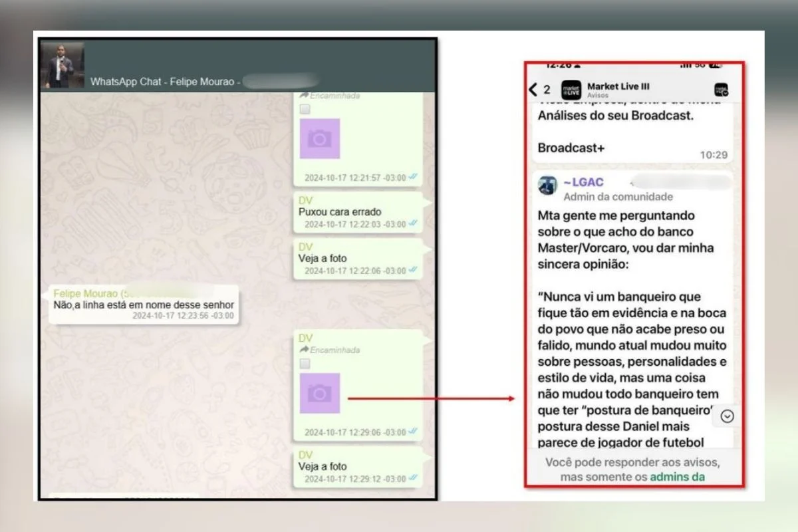Click the 'DV' sender label above 'Puxou cara errado'
This screenshot has height=532, width=798.
[305, 201]
